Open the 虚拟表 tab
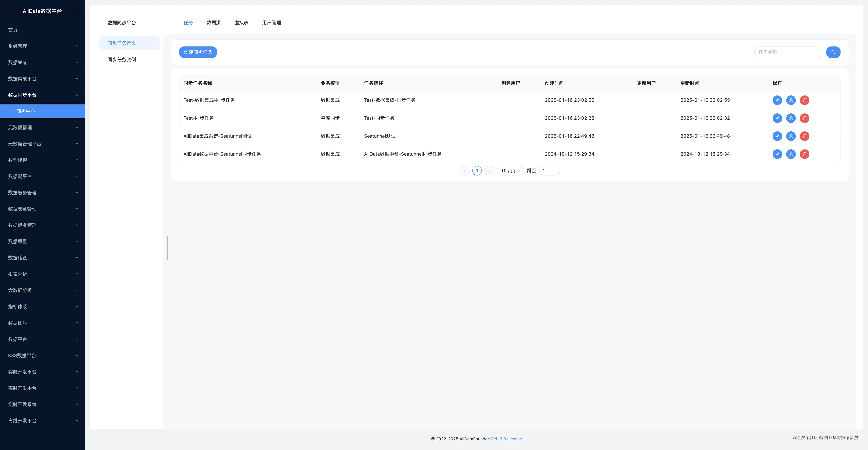The width and height of the screenshot is (868, 450). pos(241,23)
